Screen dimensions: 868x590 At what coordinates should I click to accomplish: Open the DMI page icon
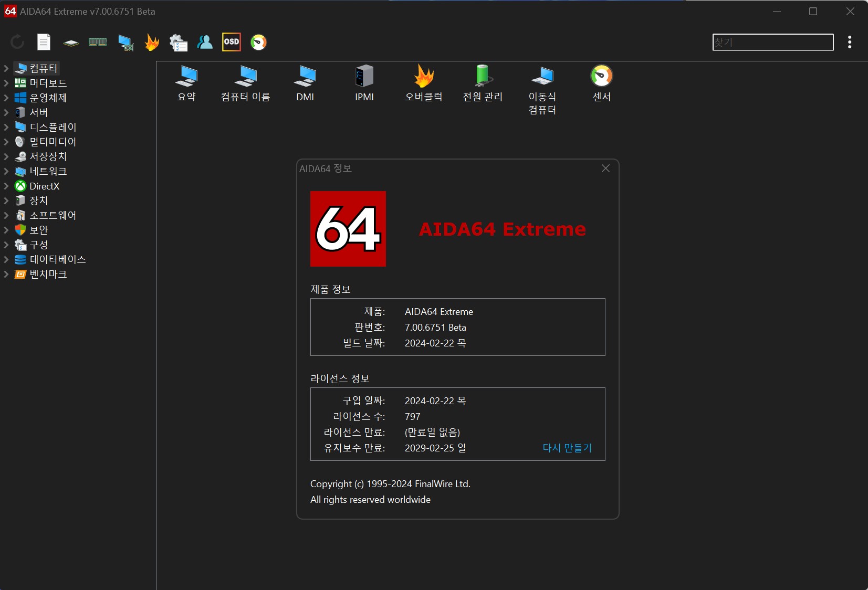pos(305,84)
